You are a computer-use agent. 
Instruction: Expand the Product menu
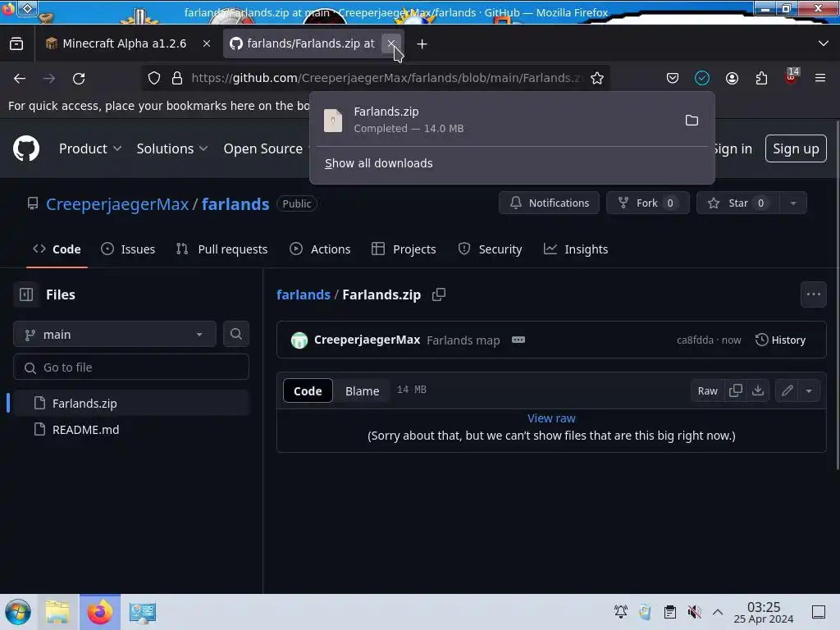point(90,148)
